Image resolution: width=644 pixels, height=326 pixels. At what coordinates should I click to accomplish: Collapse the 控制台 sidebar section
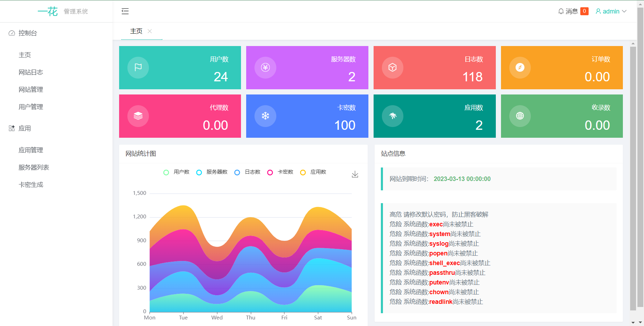(x=27, y=33)
